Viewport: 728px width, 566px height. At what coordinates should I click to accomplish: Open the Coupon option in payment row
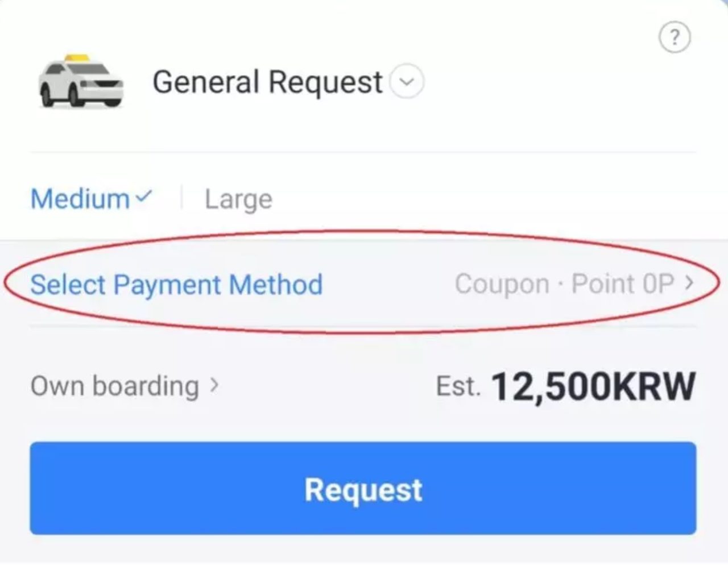[x=502, y=284]
